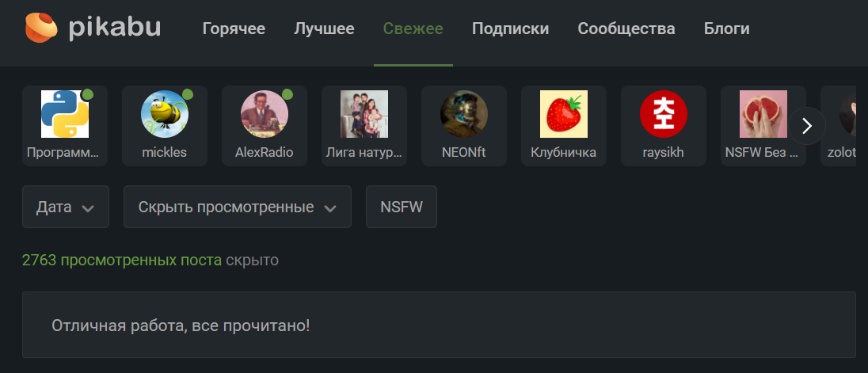Open the AlexRadio profile avatar
Screen dimensions: 868x373
coord(265,114)
